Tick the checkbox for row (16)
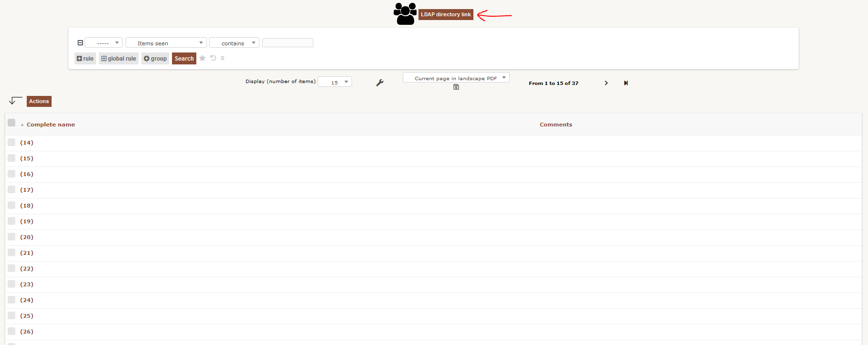The width and height of the screenshot is (868, 345). pyautogui.click(x=11, y=173)
